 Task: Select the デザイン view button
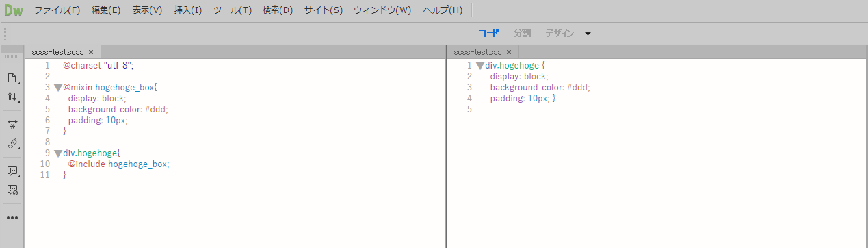tap(560, 33)
